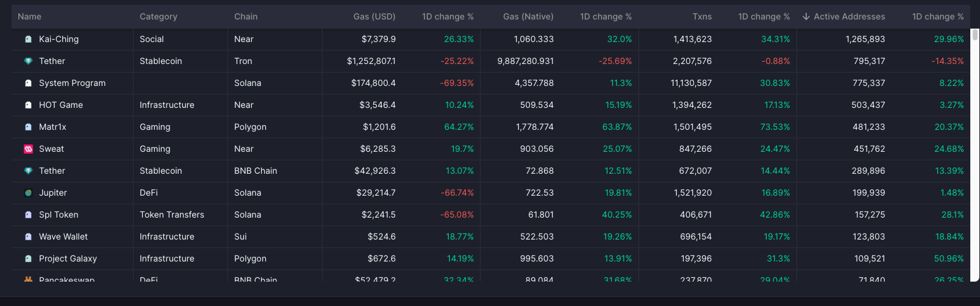980x306 pixels.
Task: Select the 199,939 active addresses value
Action: click(868, 193)
